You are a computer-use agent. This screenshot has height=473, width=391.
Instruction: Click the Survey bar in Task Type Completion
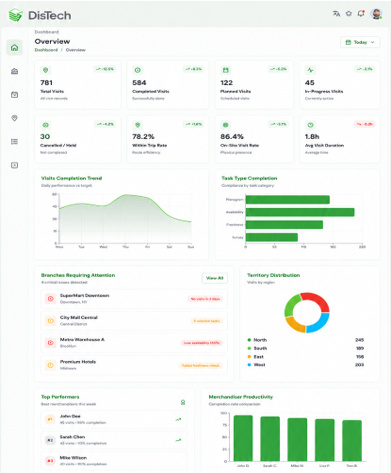[x=272, y=237]
